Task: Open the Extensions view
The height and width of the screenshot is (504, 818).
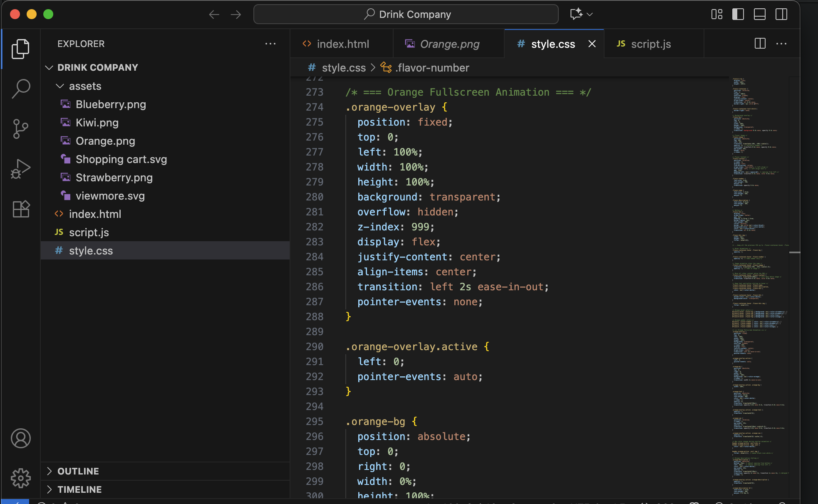Action: [20, 209]
